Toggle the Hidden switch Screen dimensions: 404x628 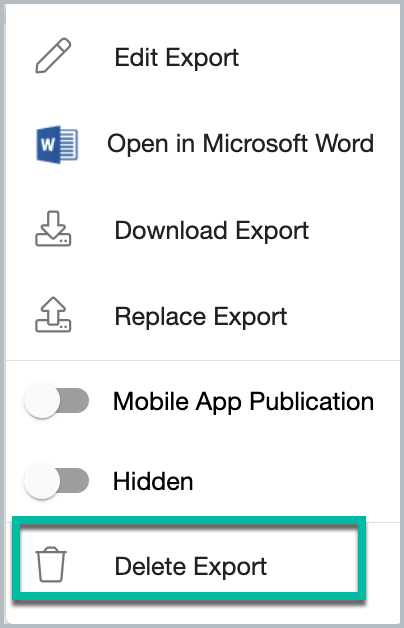pos(56,481)
